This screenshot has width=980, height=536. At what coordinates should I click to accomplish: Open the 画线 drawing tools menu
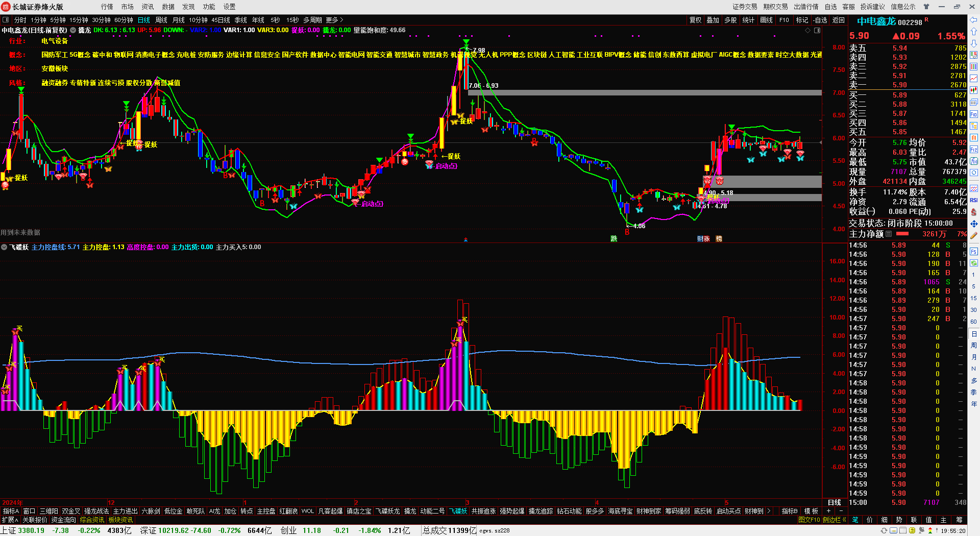[x=766, y=20]
